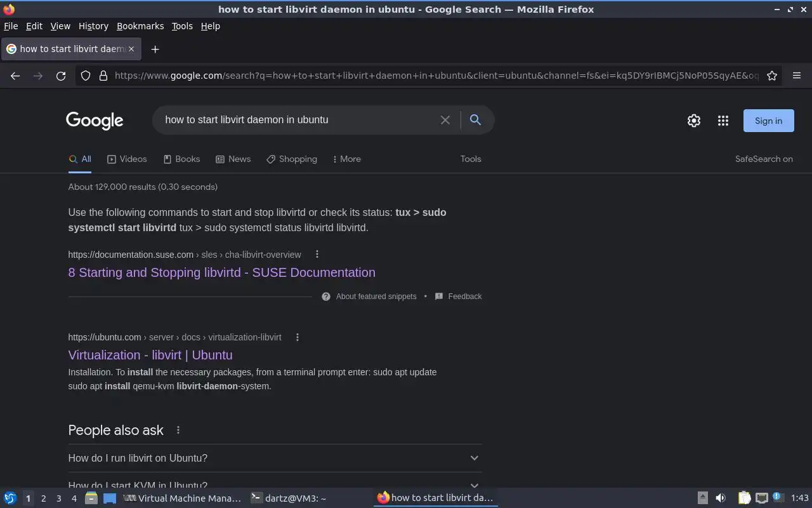Click the About 129,000 results text

click(143, 187)
